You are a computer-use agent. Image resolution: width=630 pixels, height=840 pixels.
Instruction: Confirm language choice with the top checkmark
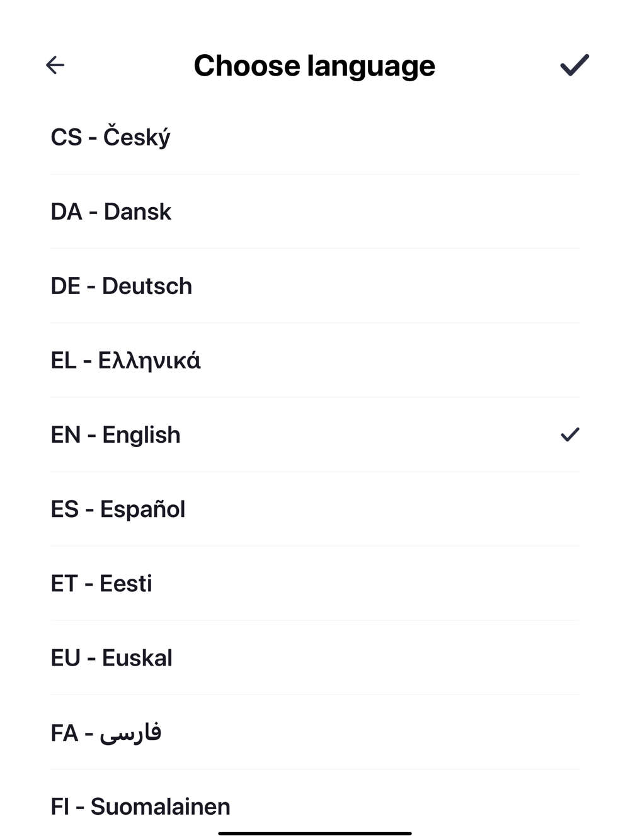574,65
